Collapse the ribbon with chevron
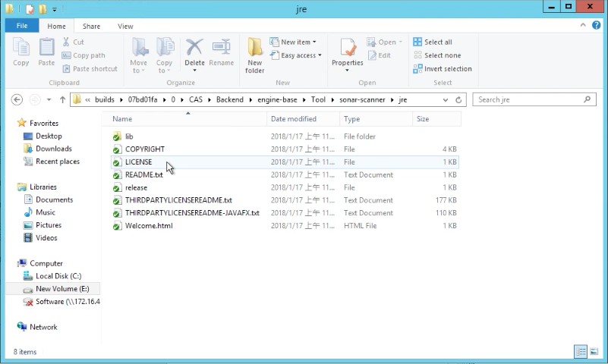 click(x=583, y=25)
